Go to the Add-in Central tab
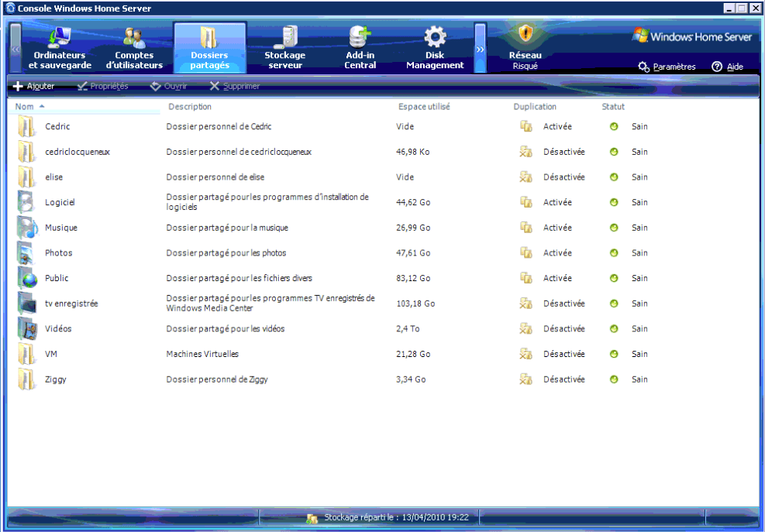The image size is (765, 532). [360, 48]
